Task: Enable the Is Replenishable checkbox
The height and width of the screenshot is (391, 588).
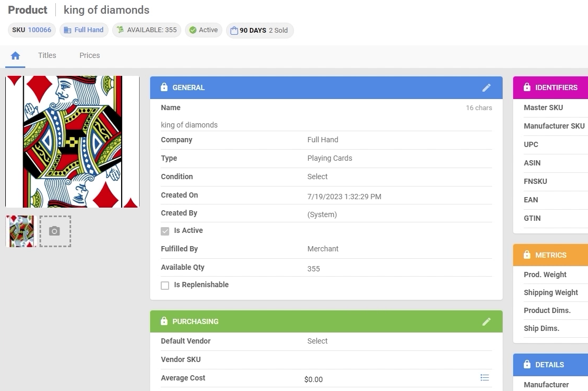Action: pyautogui.click(x=165, y=285)
